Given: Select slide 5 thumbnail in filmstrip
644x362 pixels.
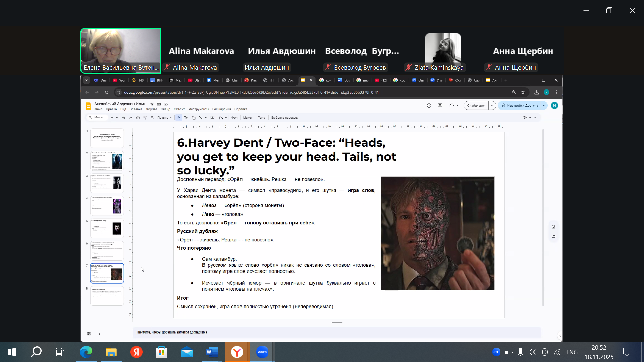Looking at the screenshot, I should 107,228.
